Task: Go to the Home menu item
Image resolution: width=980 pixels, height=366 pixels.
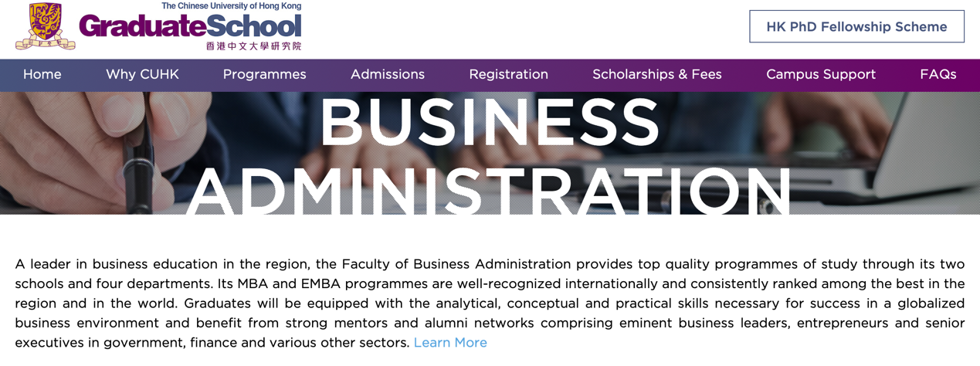Action: (x=42, y=74)
